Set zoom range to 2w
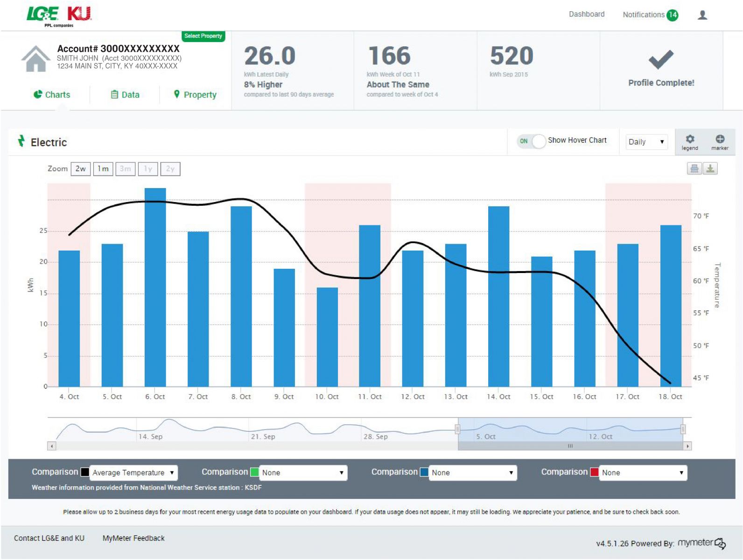The height and width of the screenshot is (560, 743). pyautogui.click(x=81, y=169)
